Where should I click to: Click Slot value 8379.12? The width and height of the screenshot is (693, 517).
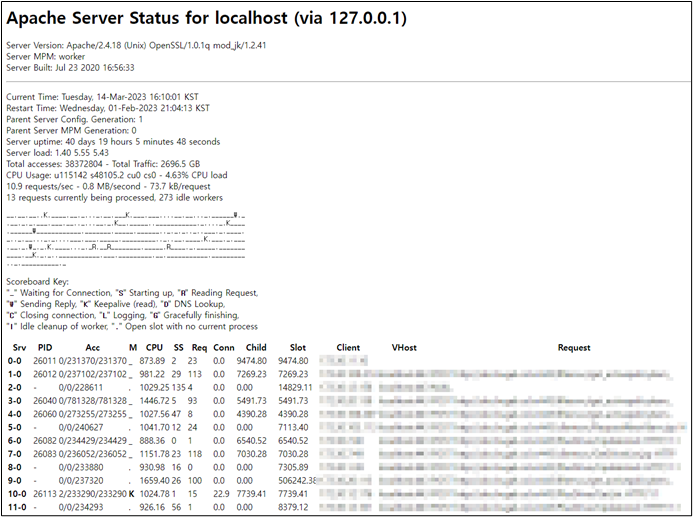click(293, 507)
